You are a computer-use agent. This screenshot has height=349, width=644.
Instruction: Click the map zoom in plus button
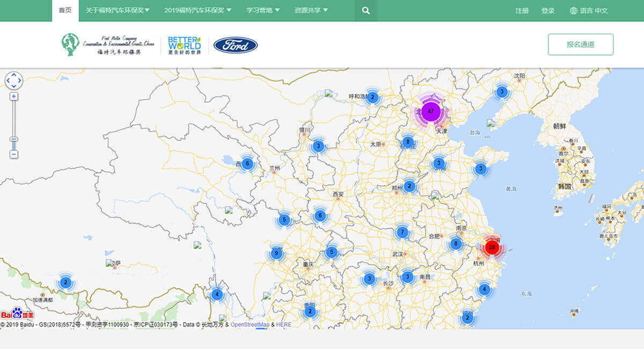14,97
